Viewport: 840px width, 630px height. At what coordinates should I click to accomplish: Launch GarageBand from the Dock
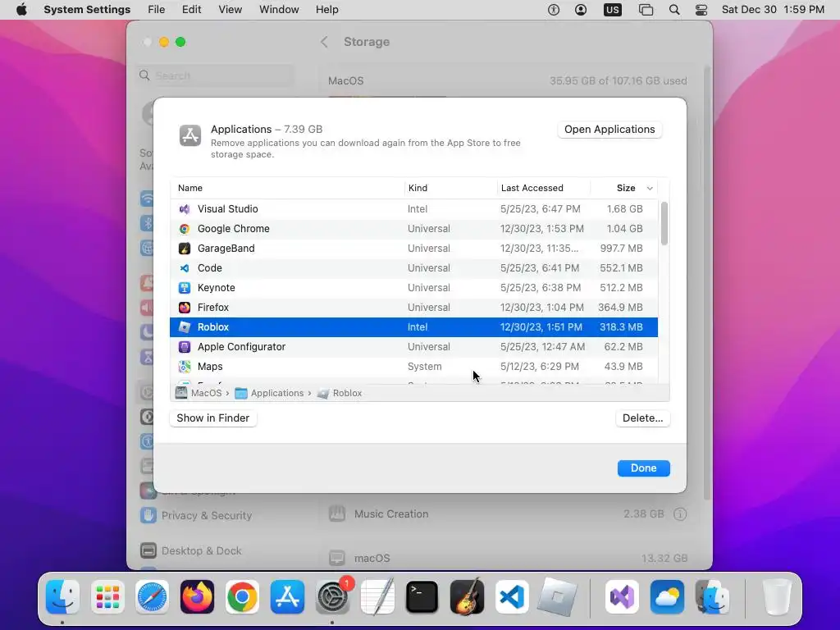click(x=467, y=596)
